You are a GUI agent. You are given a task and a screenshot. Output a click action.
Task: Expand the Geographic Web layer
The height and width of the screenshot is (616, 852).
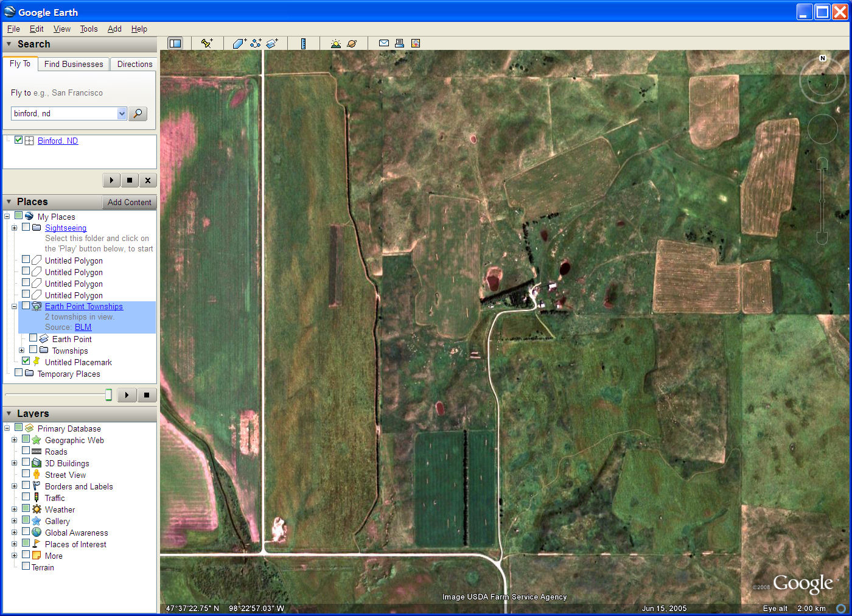14,439
